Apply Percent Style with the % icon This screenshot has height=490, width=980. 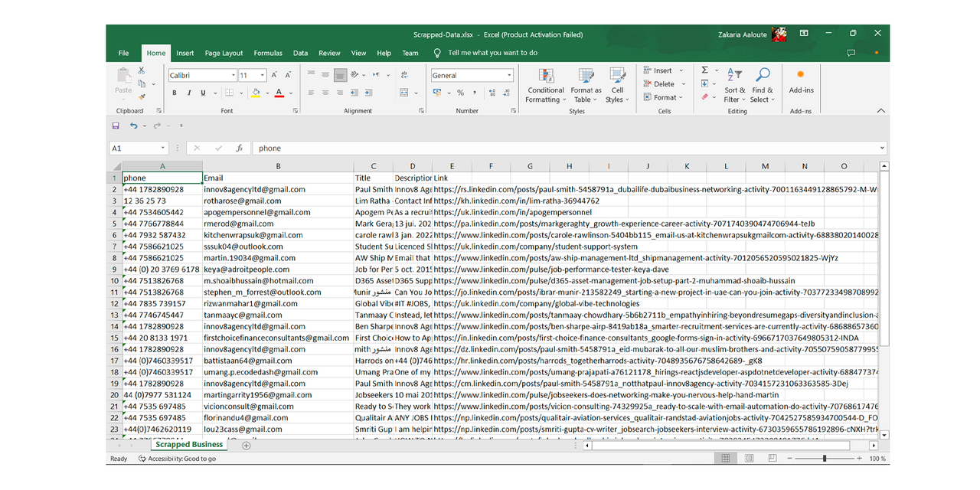coord(460,93)
